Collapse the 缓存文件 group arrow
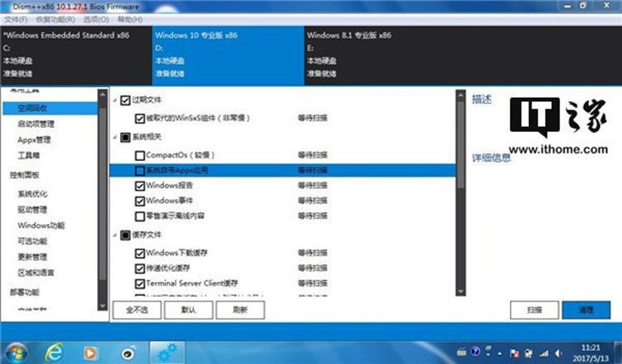 click(x=115, y=235)
